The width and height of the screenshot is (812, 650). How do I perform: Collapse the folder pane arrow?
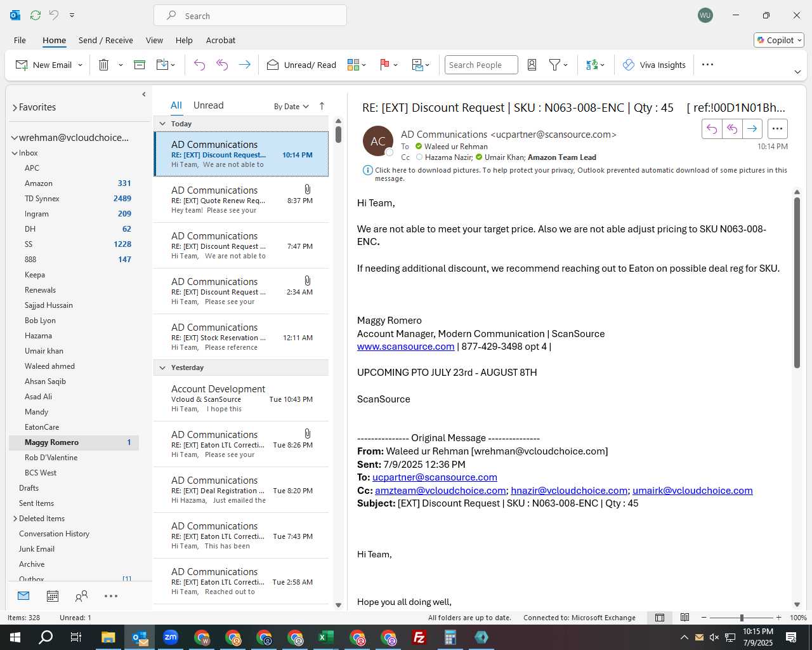(x=144, y=94)
